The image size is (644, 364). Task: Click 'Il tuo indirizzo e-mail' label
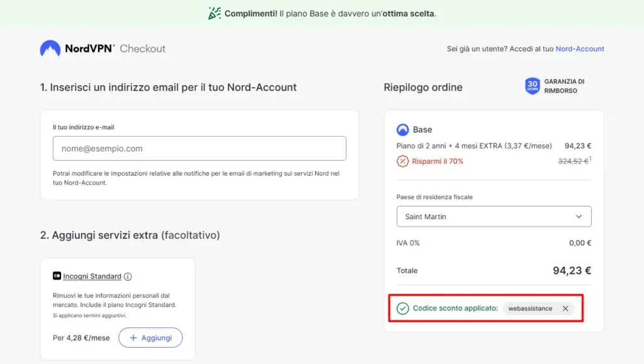pos(84,127)
